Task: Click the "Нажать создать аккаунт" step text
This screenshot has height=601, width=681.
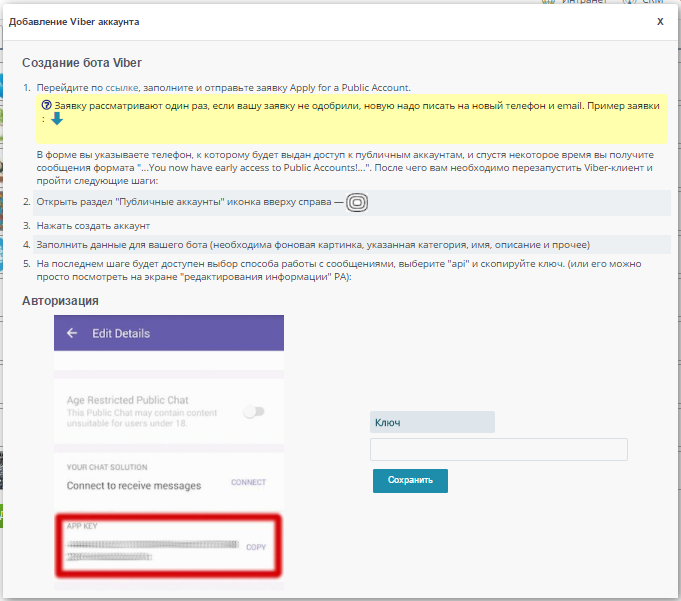Action: (x=93, y=225)
